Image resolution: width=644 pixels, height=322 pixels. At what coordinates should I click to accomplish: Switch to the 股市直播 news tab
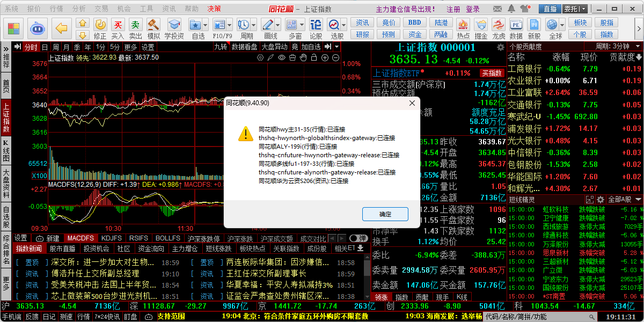(62, 248)
